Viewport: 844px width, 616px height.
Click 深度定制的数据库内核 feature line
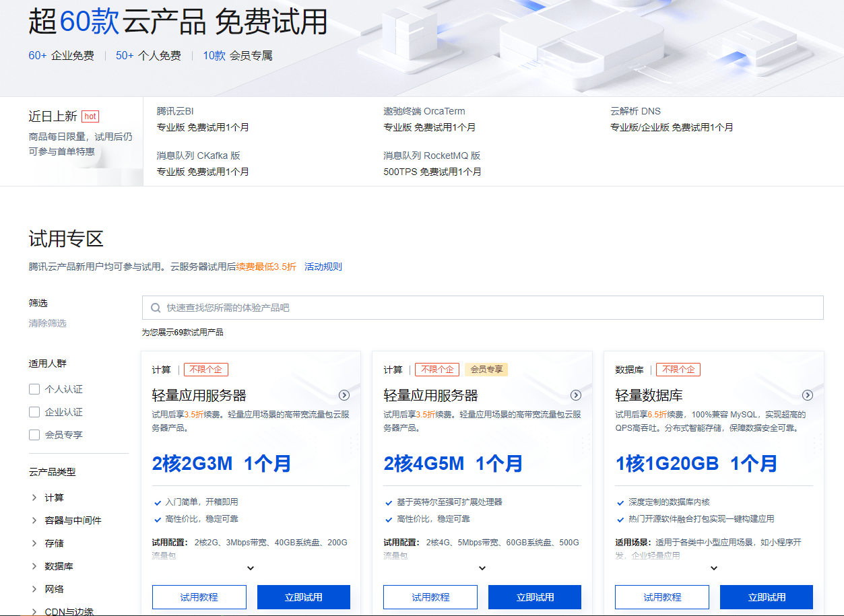pos(670,502)
